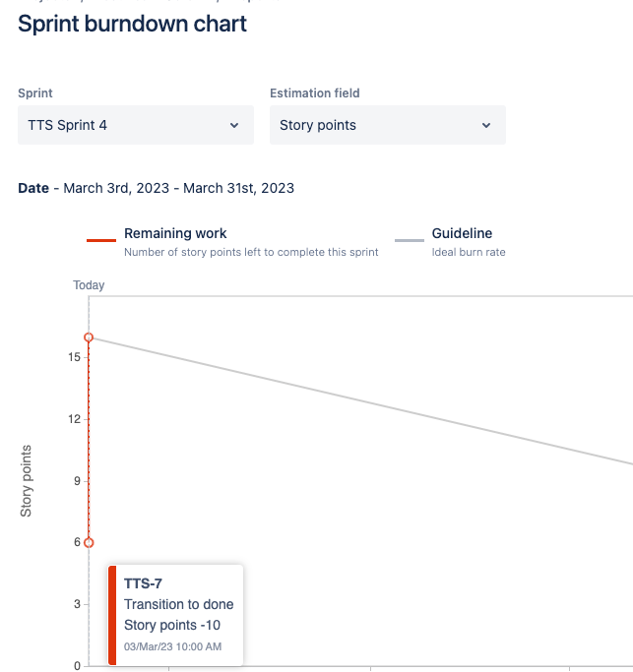This screenshot has height=672, width=633.
Task: Click the red bar on the TTS-7 tooltip
Action: (x=112, y=616)
